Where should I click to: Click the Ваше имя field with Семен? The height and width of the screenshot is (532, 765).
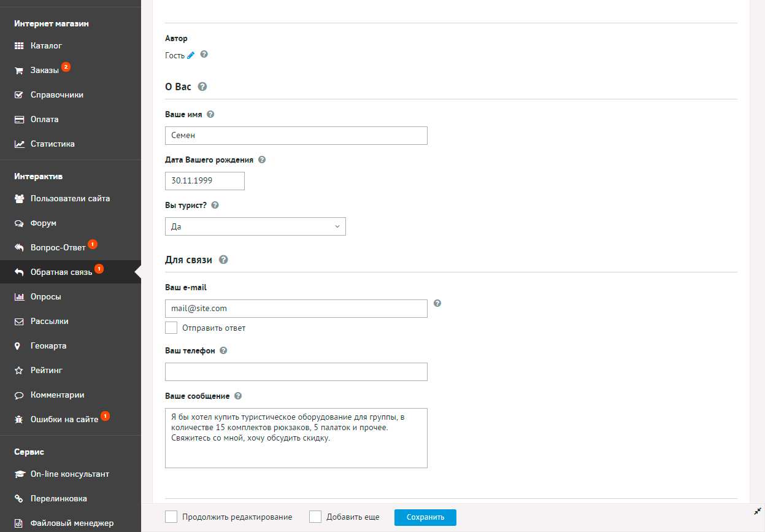[296, 136]
